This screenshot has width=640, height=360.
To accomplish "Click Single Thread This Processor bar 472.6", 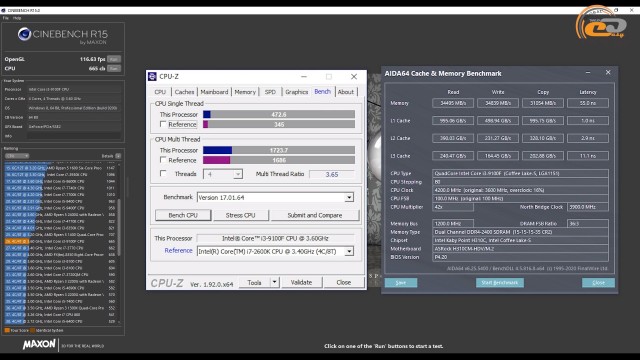I will pyautogui.click(x=279, y=114).
